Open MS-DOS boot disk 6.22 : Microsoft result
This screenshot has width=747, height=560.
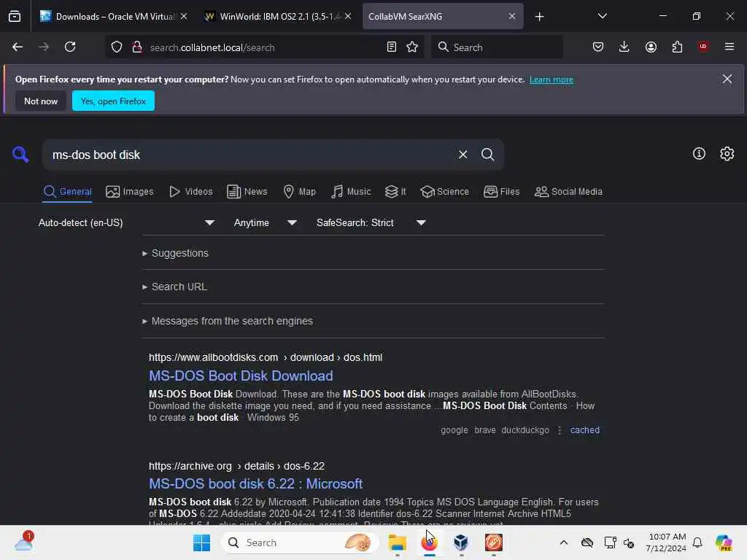(x=255, y=484)
